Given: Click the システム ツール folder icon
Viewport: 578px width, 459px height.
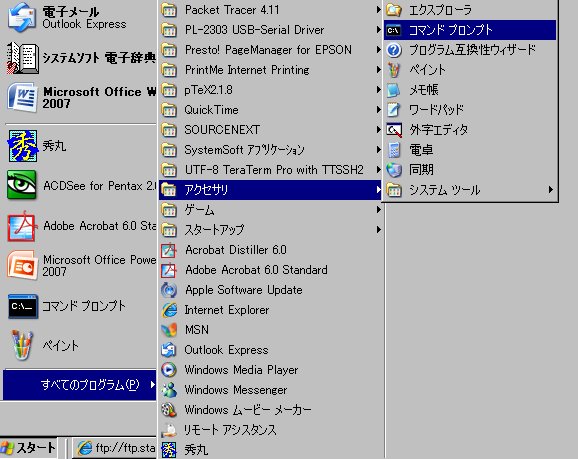Looking at the screenshot, I should tap(394, 190).
